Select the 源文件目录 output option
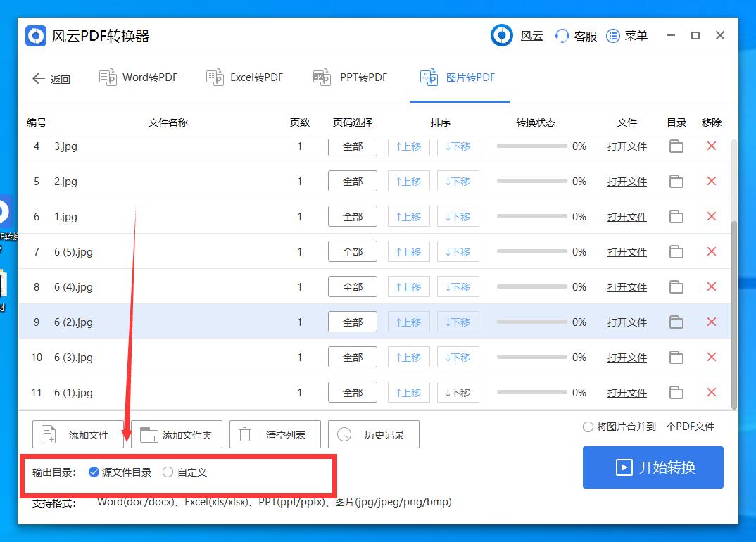The width and height of the screenshot is (756, 542). (94, 472)
